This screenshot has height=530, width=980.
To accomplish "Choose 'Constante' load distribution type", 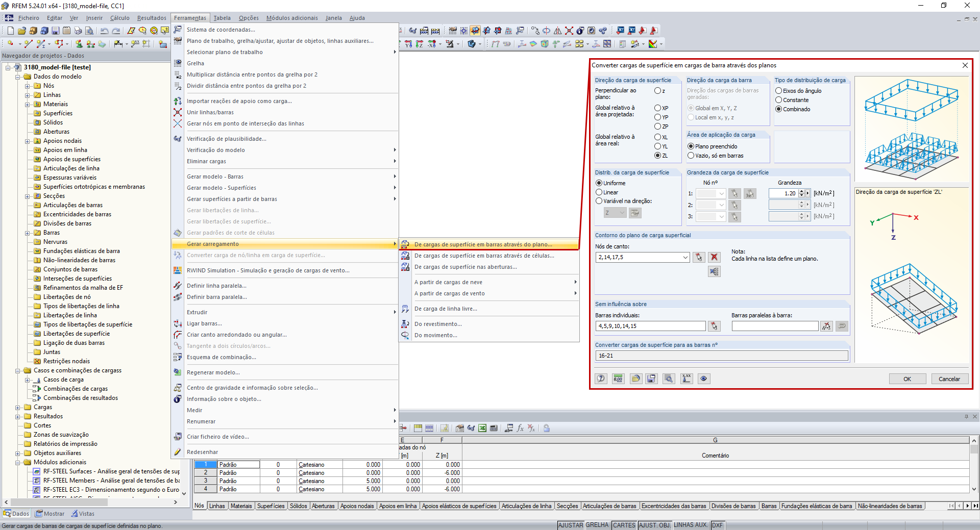I will coord(779,100).
